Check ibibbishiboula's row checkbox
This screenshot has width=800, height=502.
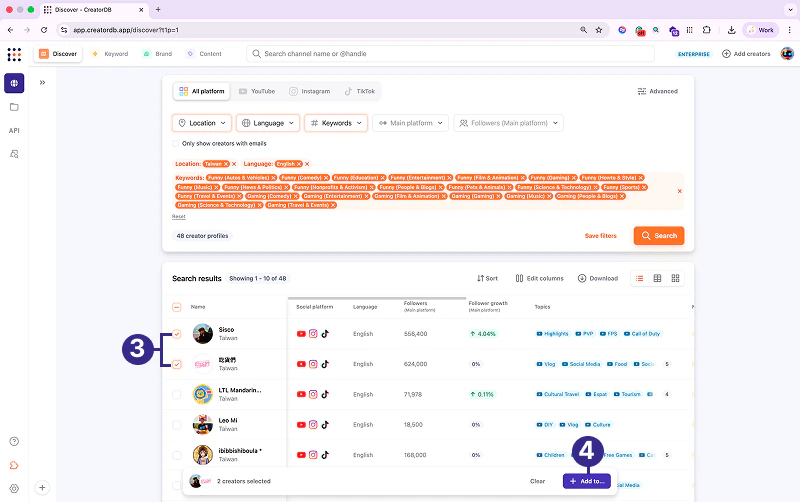coord(177,455)
